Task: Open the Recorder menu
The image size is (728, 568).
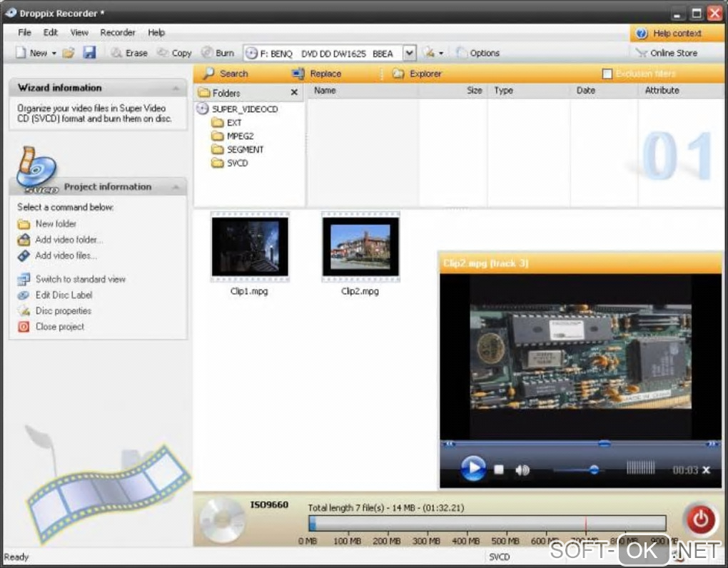Action: point(118,32)
